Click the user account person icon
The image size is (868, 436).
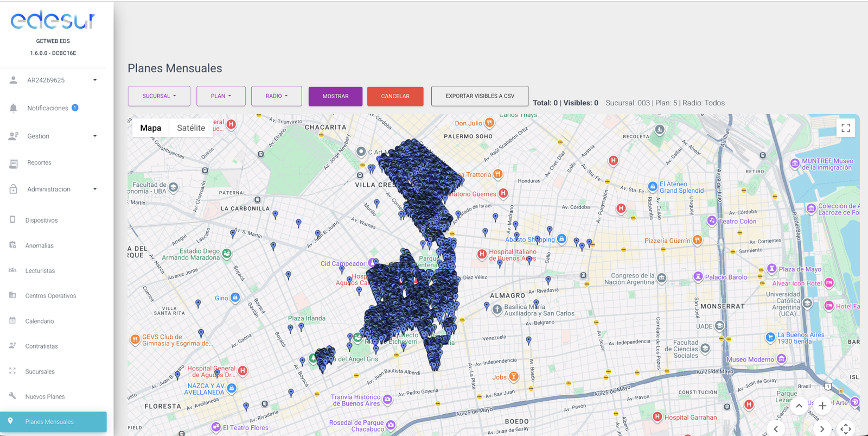[x=13, y=80]
